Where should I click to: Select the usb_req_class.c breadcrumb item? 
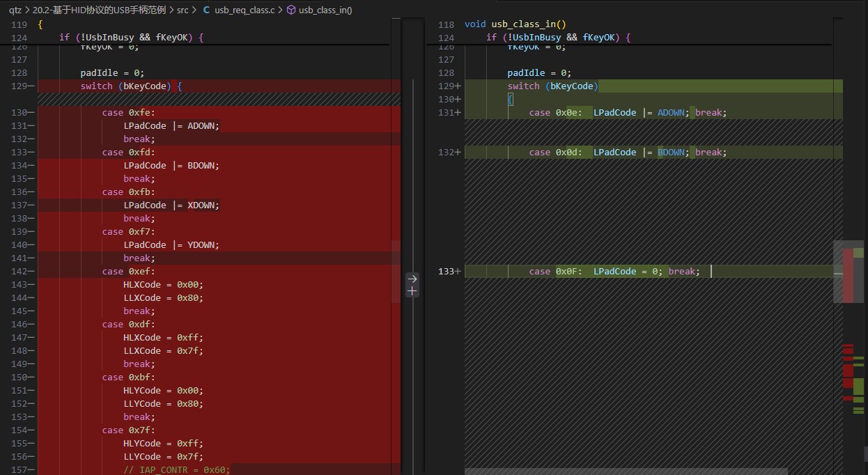pos(245,10)
